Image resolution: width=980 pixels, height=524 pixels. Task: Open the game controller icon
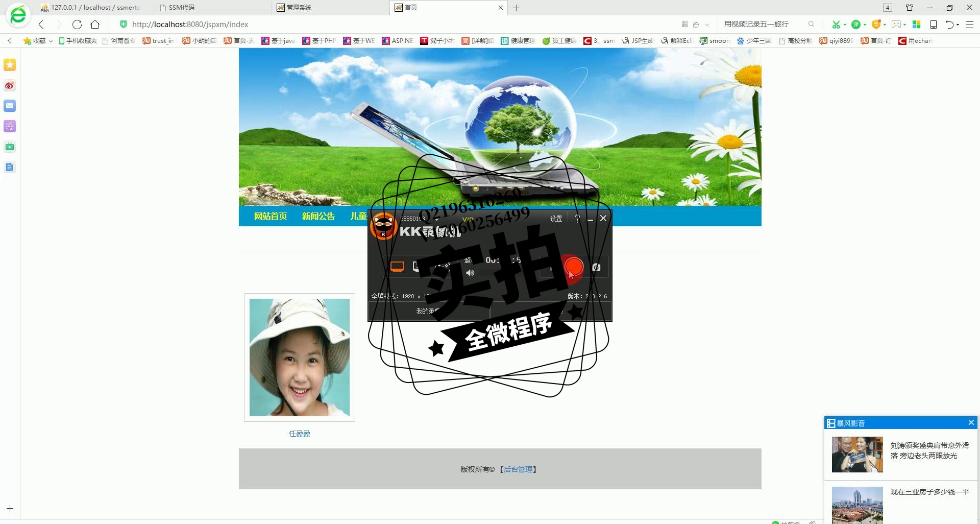(x=896, y=24)
